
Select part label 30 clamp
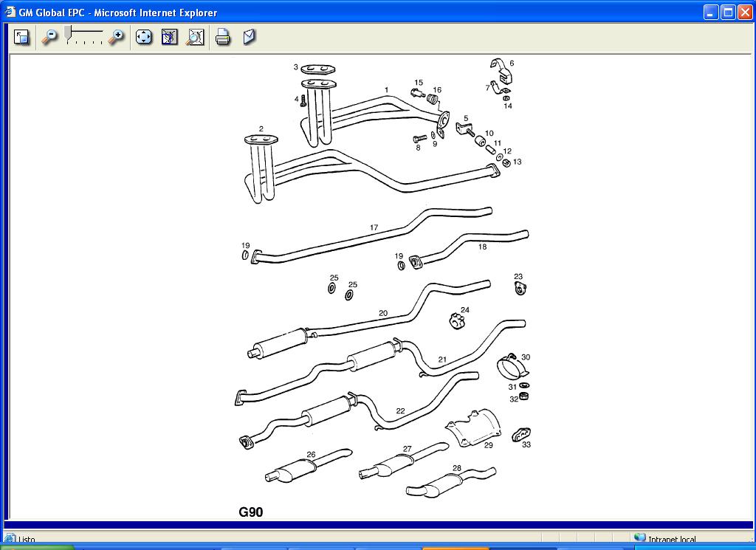click(x=526, y=357)
